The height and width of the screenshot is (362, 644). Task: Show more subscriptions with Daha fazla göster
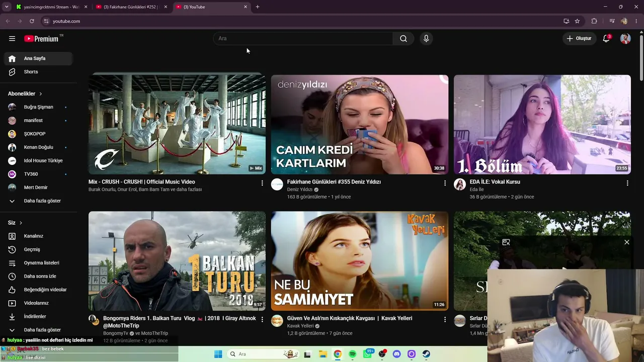(38, 201)
